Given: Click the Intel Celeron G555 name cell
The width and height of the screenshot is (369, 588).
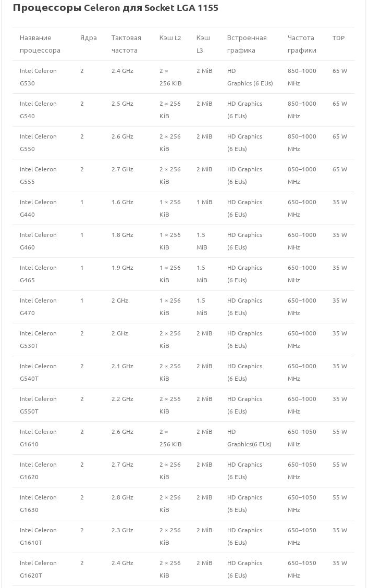Looking at the screenshot, I should point(38,176).
